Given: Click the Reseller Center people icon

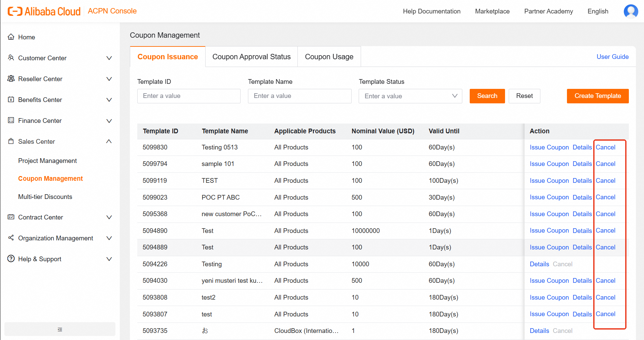Looking at the screenshot, I should (x=11, y=79).
